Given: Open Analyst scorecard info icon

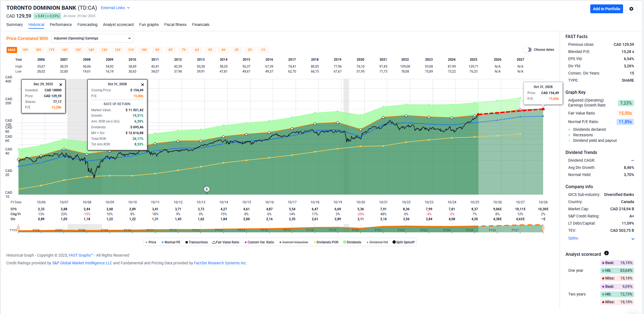Looking at the screenshot, I should pos(607,253).
